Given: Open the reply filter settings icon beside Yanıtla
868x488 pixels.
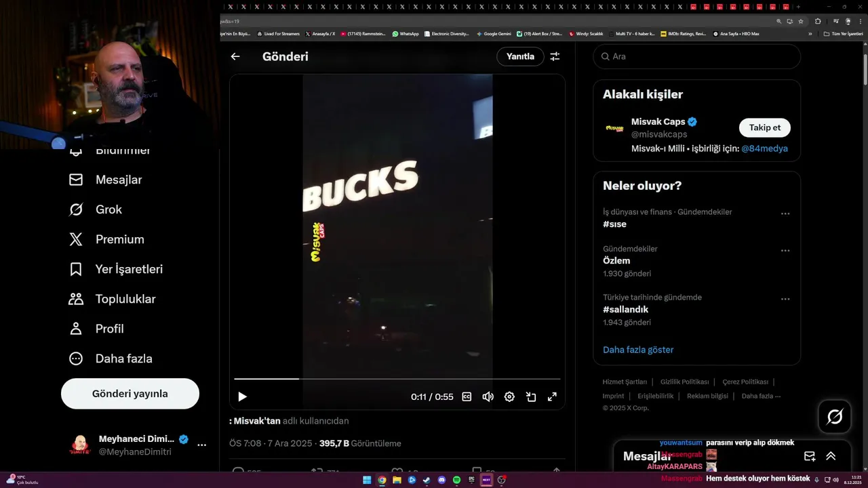Looking at the screenshot, I should point(555,56).
